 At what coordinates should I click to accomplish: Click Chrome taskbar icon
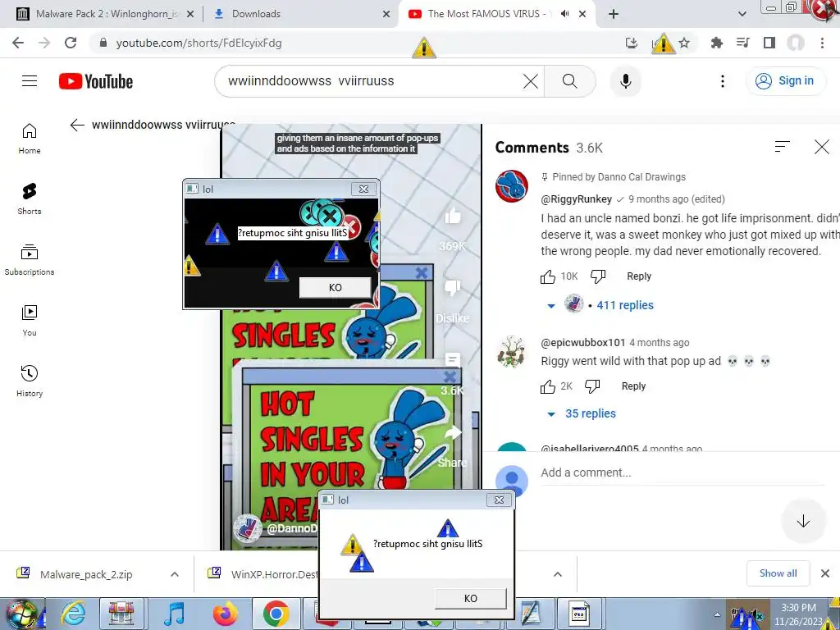[x=276, y=614]
